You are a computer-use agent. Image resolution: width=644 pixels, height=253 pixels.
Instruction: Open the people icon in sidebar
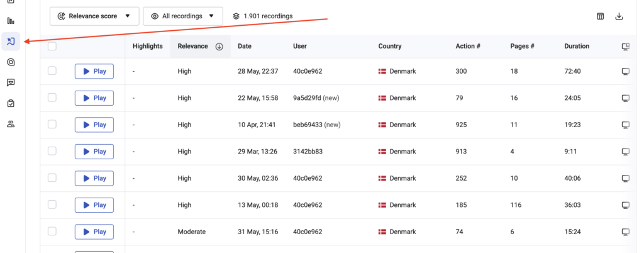pos(11,123)
